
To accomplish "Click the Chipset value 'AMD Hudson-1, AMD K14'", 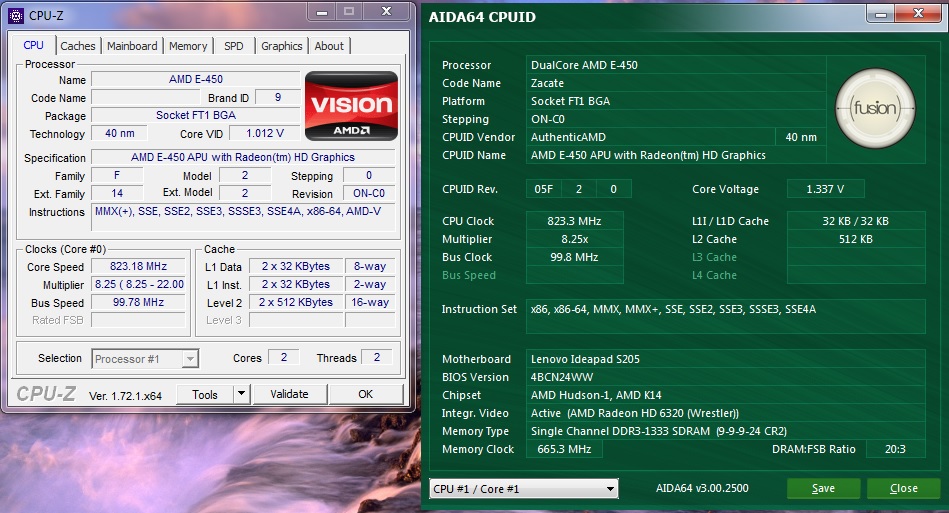I will pyautogui.click(x=596, y=395).
